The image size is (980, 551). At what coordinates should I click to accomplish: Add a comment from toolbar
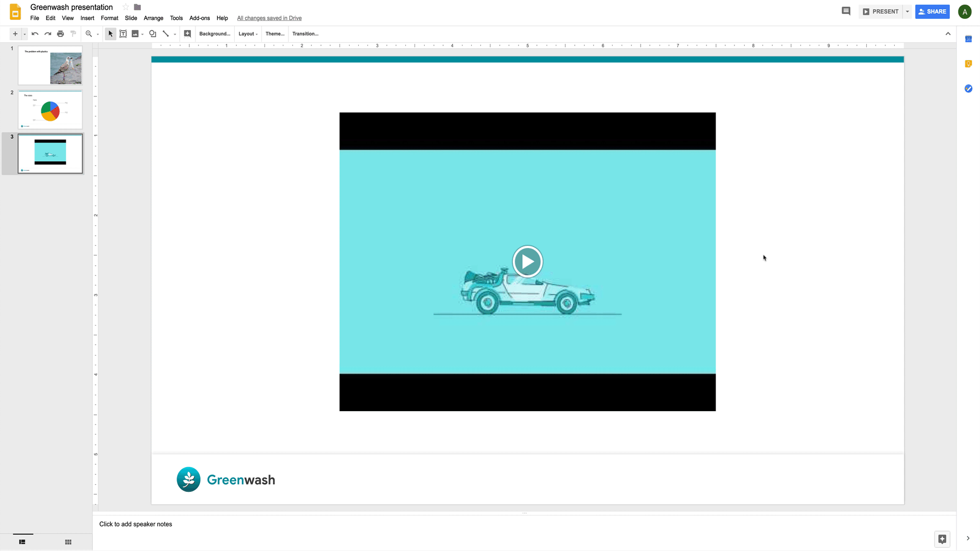(187, 34)
